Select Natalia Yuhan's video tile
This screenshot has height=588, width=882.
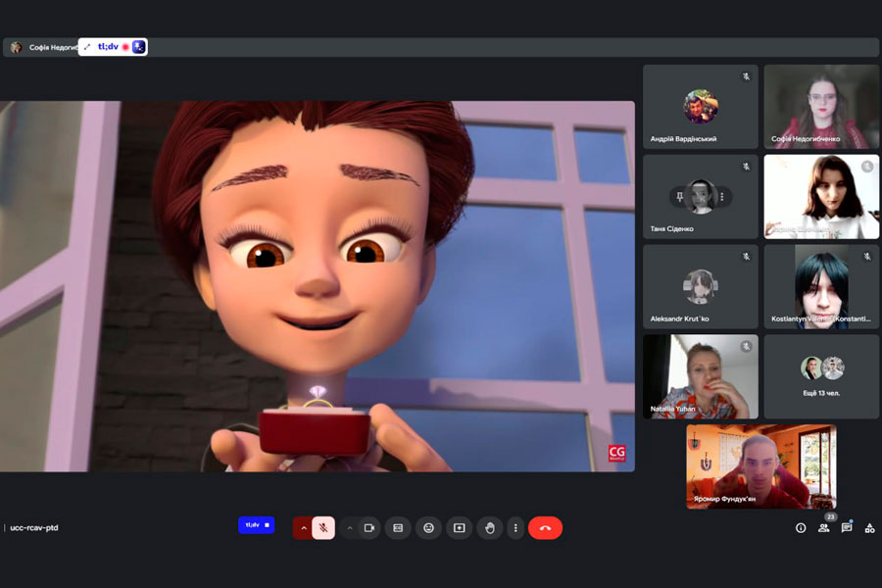coord(701,377)
